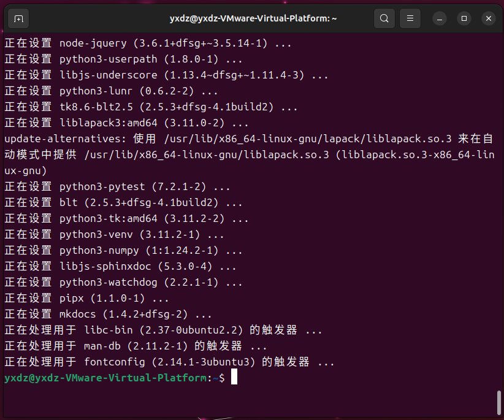Click the shell prompt yxdz@yxdz-VMware-Virtual-Platform
This screenshot has width=504, height=420.
[x=105, y=378]
